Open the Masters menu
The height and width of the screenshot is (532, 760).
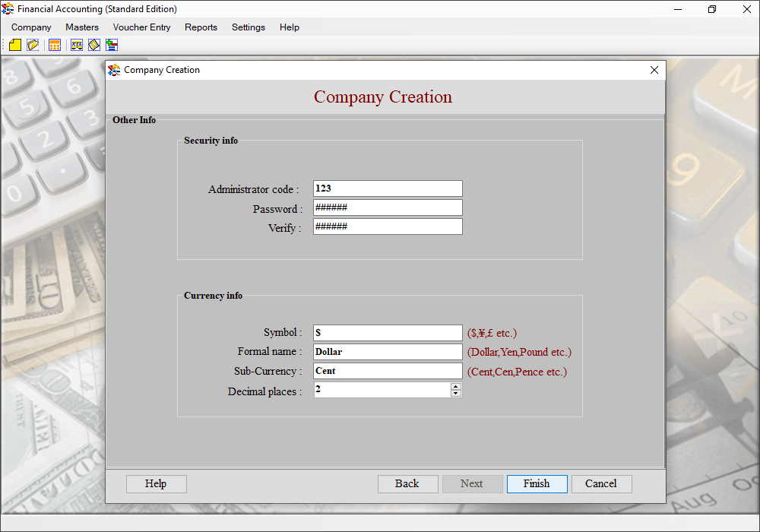pyautogui.click(x=82, y=27)
